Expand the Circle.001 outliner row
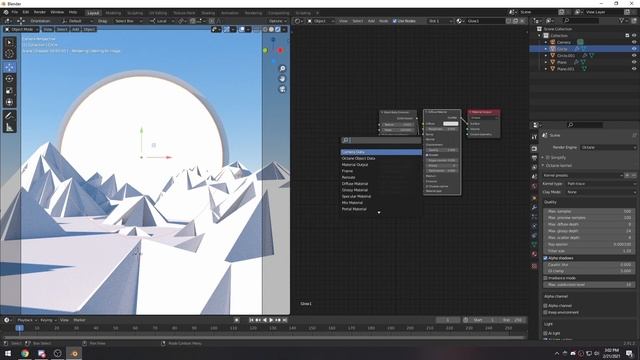This screenshot has height=360, width=640. (x=546, y=56)
